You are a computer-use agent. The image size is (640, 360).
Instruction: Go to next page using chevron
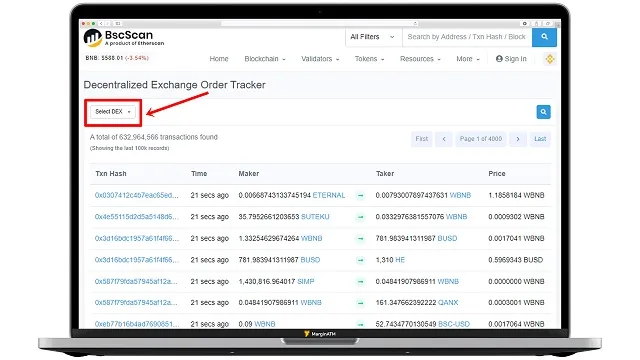click(518, 139)
